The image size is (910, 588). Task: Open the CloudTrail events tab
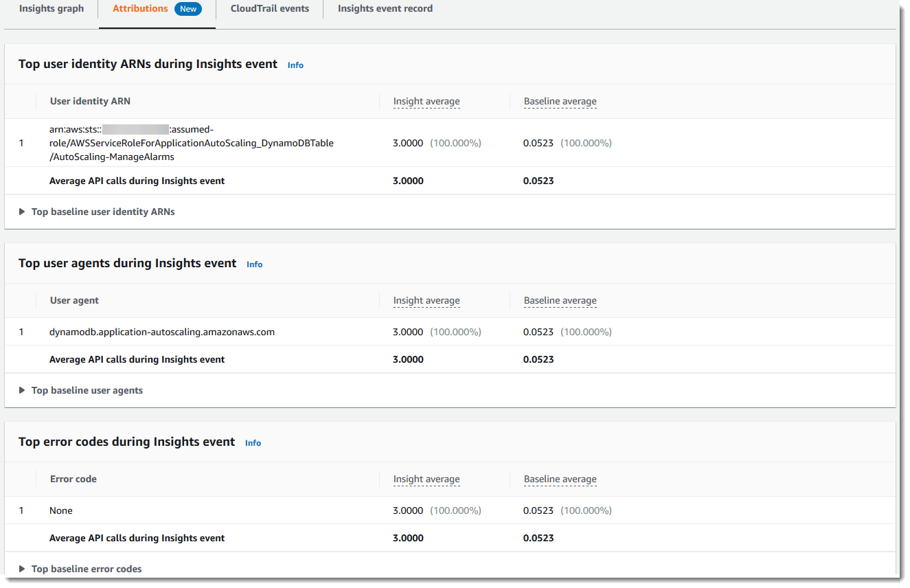pyautogui.click(x=269, y=9)
